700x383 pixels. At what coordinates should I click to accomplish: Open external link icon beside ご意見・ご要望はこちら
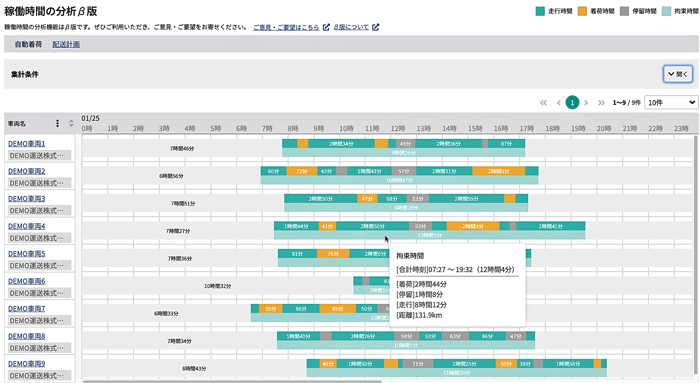pyautogui.click(x=326, y=27)
